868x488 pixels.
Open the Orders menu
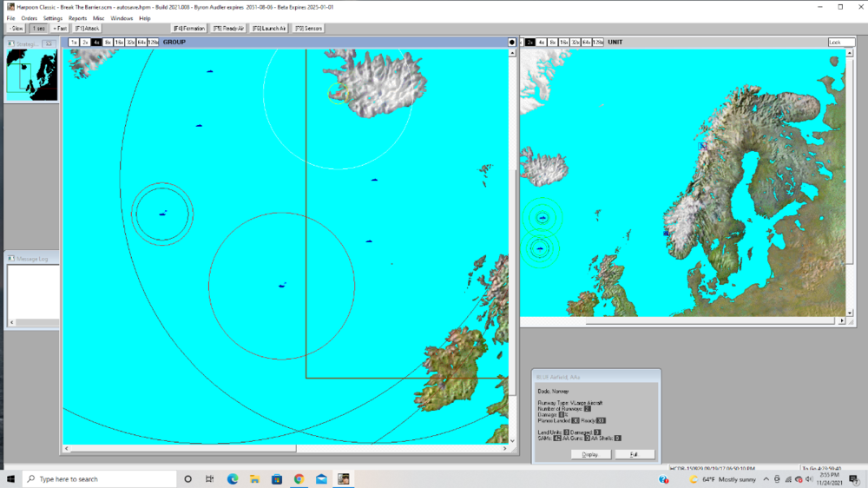[29, 18]
